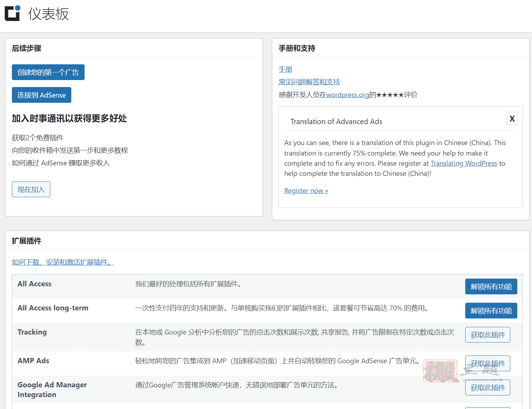This screenshot has height=409, width=532.
Task: Click the 获取2个免费插件 text line
Action: 38,138
